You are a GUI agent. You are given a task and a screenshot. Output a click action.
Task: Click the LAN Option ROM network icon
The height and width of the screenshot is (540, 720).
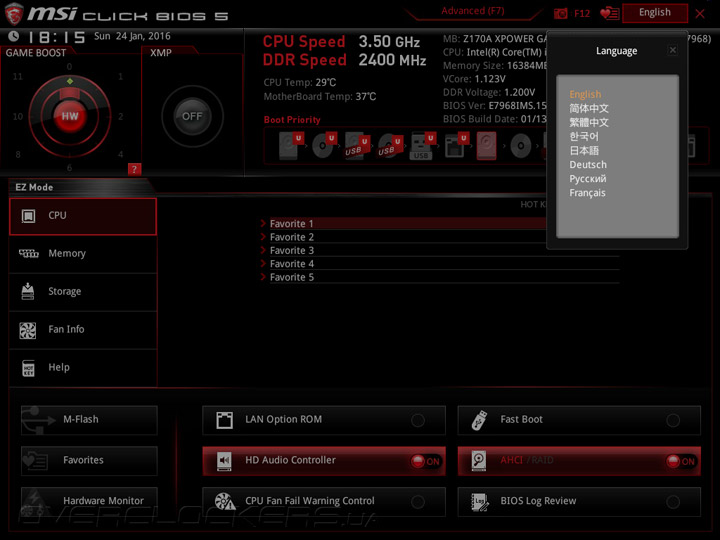pos(225,420)
